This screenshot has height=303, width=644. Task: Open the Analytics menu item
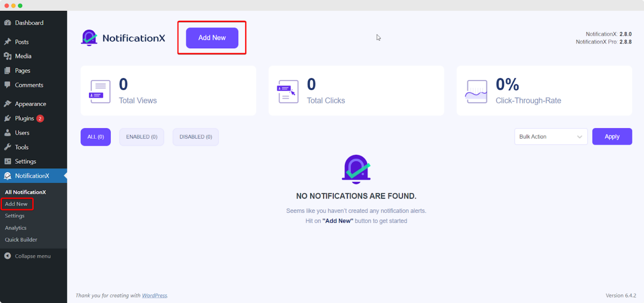(16, 227)
